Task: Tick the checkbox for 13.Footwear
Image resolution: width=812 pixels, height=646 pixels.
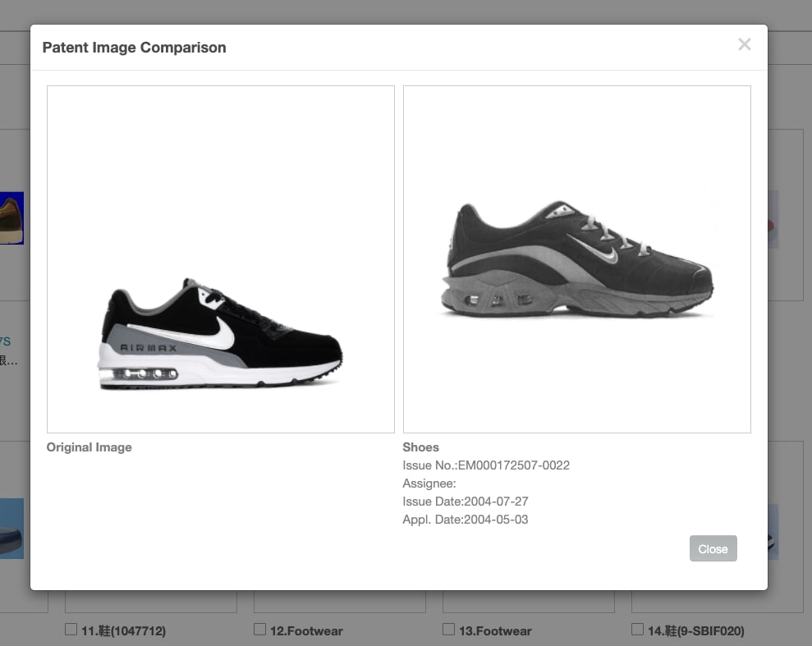Action: pos(448,630)
